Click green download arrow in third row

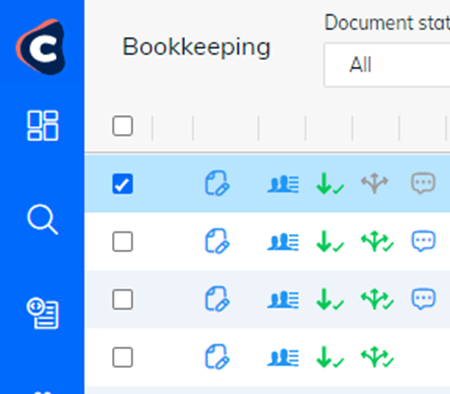(x=330, y=299)
